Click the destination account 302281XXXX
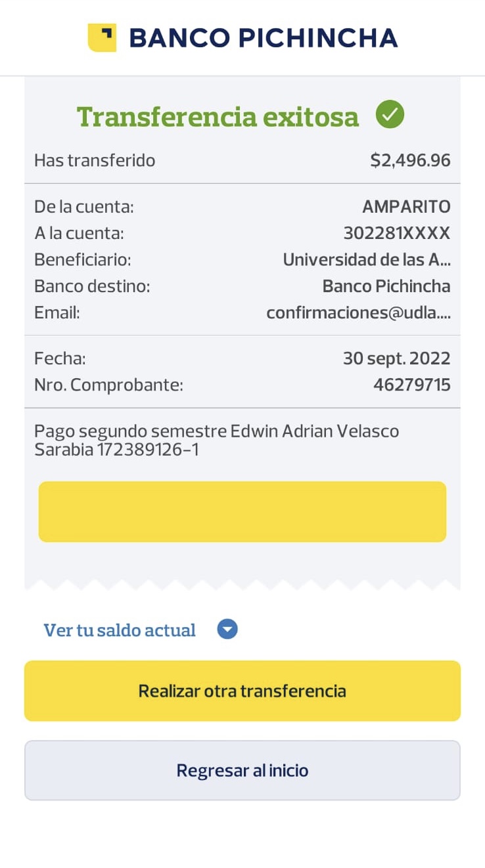Viewport: 485px width, 868px height. (396, 233)
